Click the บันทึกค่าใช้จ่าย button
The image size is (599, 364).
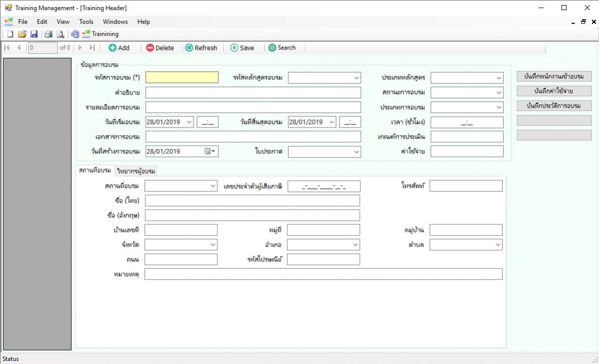click(x=554, y=91)
